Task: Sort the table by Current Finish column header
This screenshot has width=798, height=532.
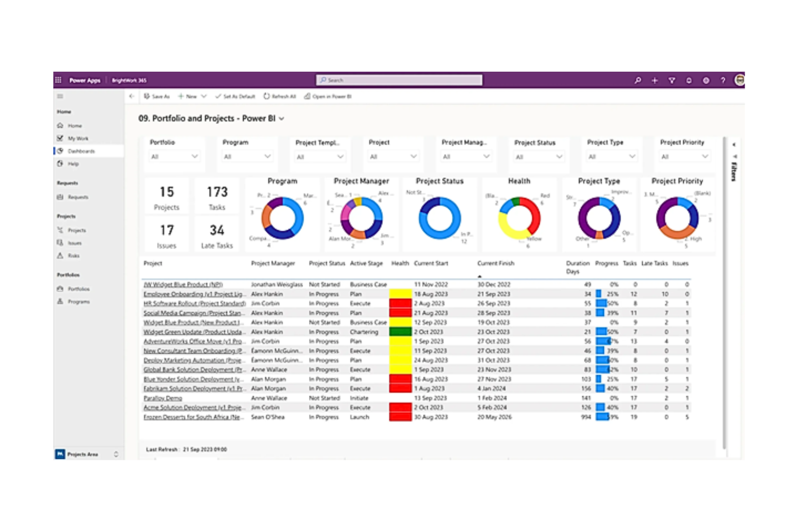Action: click(496, 264)
